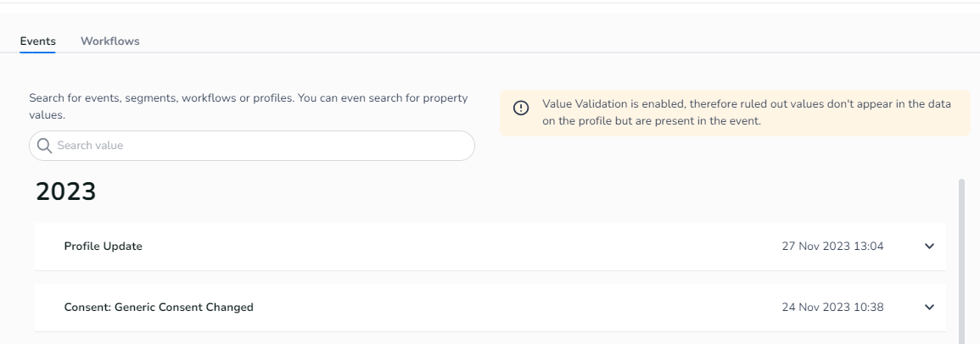Screen dimensions: 980x344
Task: Click the Consent row empty middle area
Action: tap(509, 308)
